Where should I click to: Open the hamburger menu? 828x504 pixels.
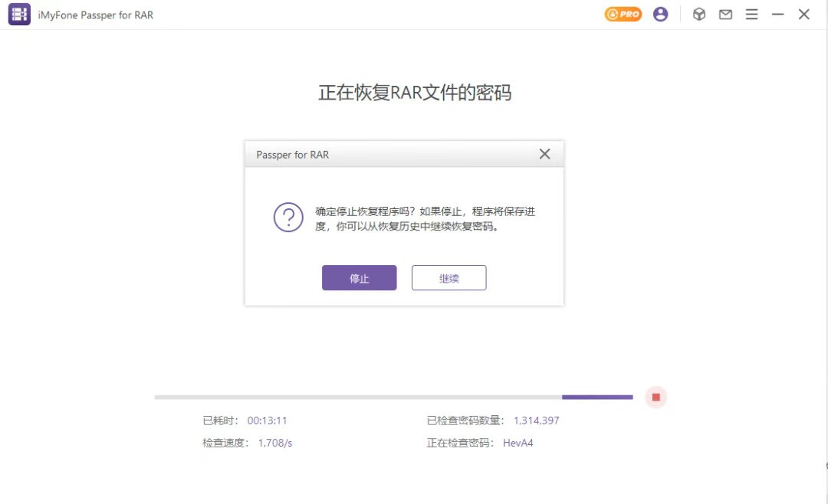click(751, 14)
